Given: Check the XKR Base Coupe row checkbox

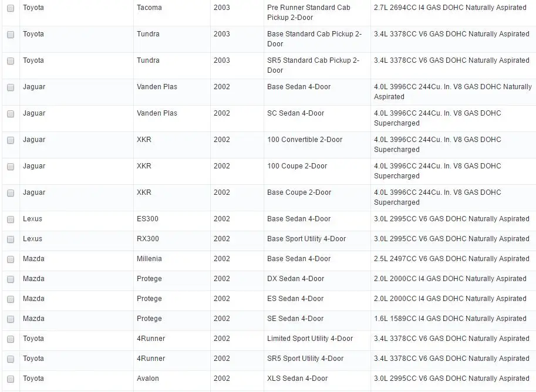Looking at the screenshot, I should click(11, 192).
